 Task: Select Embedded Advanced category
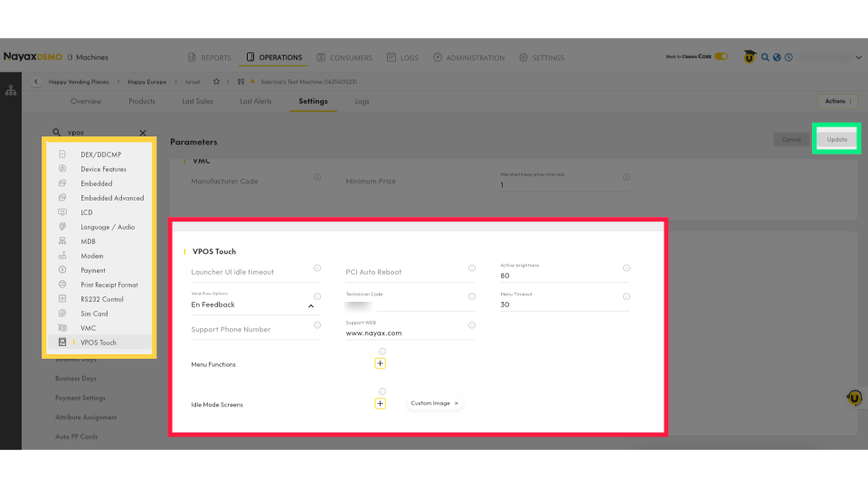coord(99,198)
